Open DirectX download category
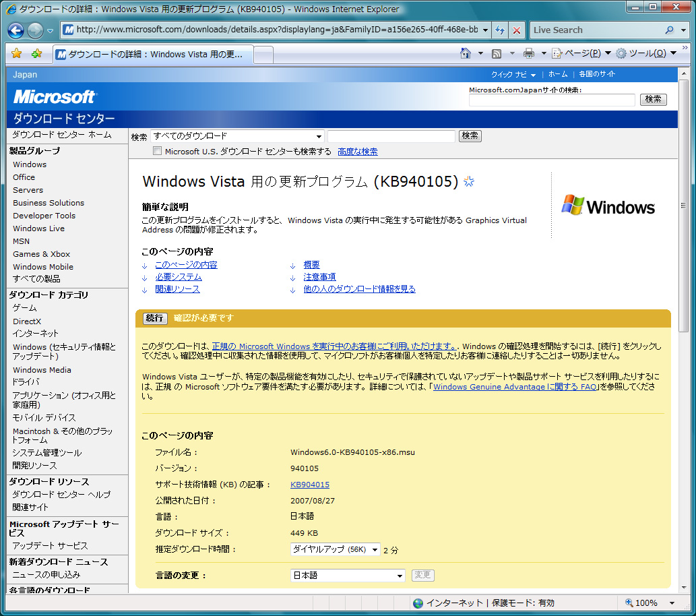This screenshot has width=696, height=616. 27,321
